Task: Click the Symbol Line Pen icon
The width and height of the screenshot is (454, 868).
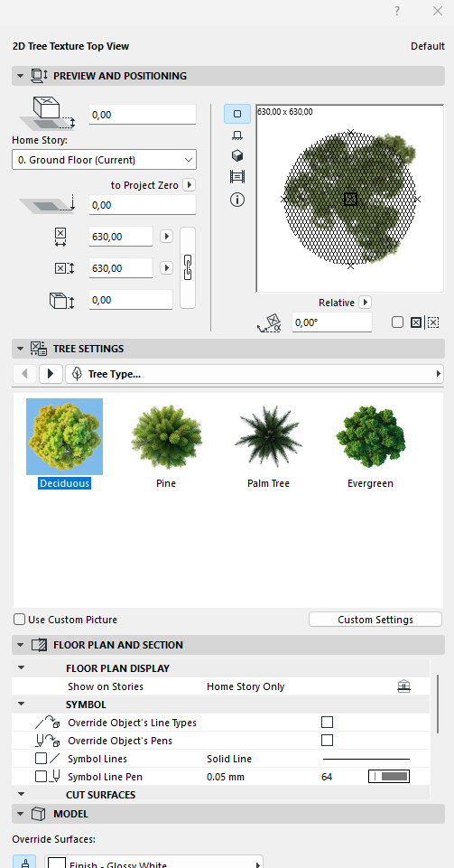Action: 55,777
